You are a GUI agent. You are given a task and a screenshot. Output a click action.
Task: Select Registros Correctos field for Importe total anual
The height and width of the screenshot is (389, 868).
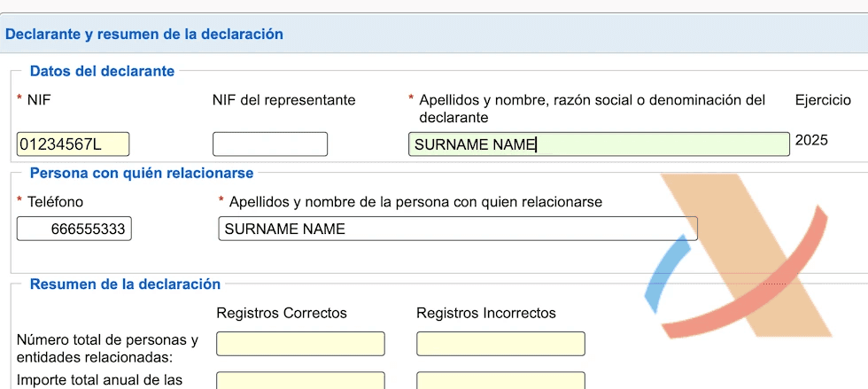pos(300,381)
